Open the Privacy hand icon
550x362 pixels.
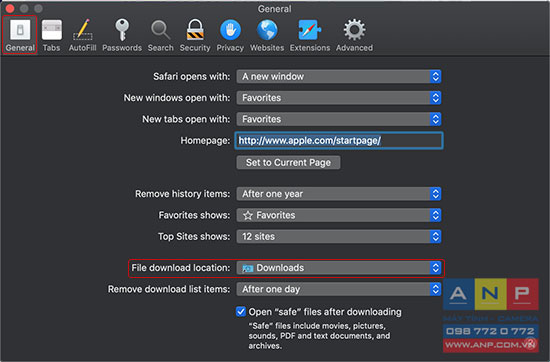[230, 35]
